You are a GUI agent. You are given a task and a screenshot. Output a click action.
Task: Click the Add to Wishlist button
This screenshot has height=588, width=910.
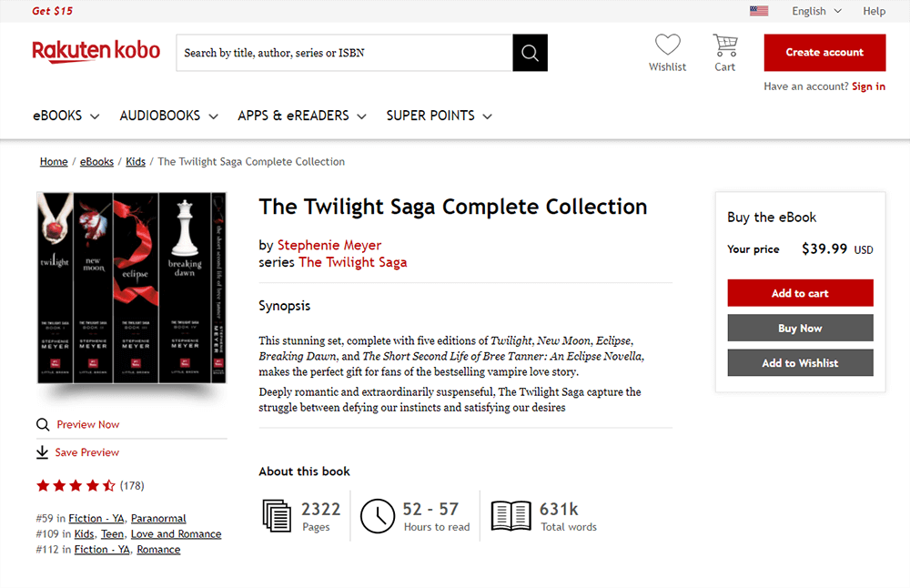800,363
